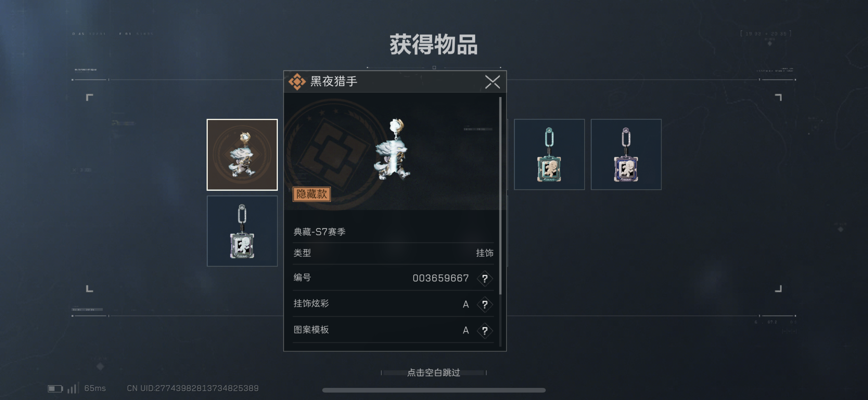Click the serial number 003659667

coord(441,278)
